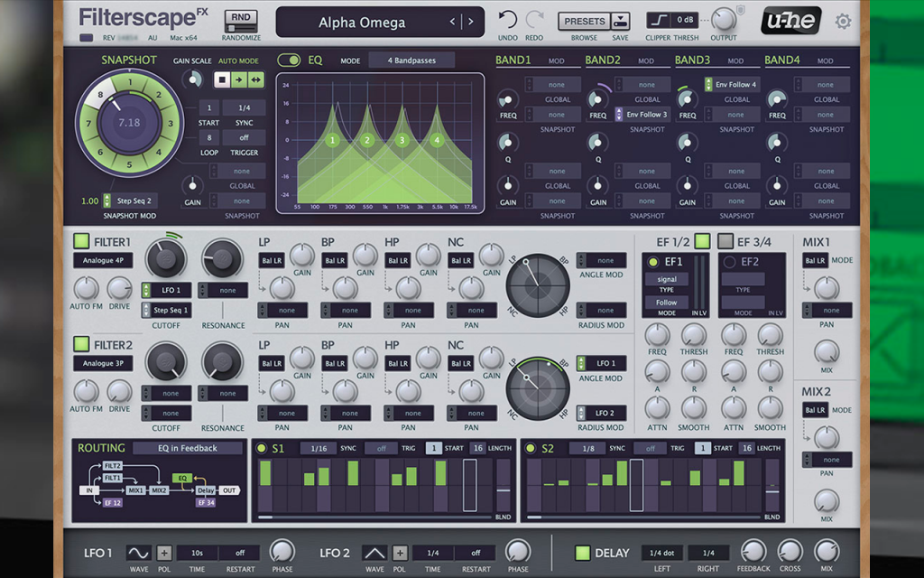
Task: Click the EF 12 block in routing diagram
Action: pyautogui.click(x=112, y=502)
